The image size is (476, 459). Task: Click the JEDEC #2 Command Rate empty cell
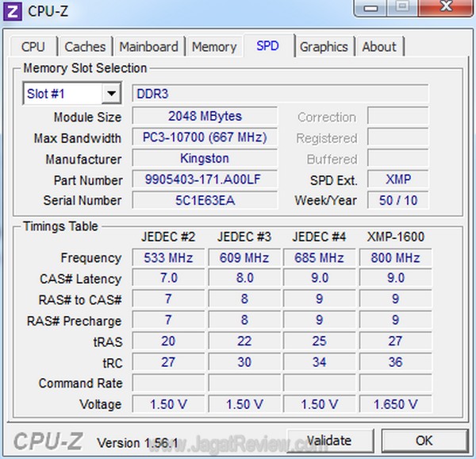pyautogui.click(x=168, y=383)
